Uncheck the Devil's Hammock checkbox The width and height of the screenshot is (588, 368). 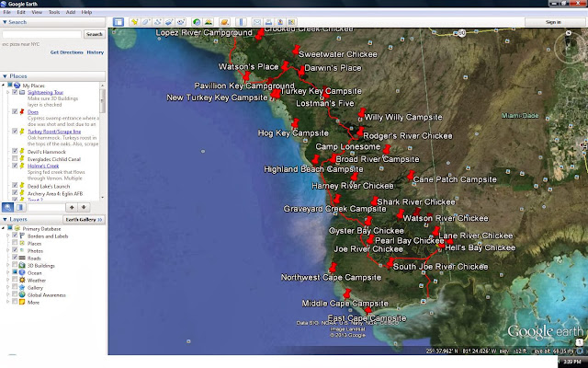(15, 151)
